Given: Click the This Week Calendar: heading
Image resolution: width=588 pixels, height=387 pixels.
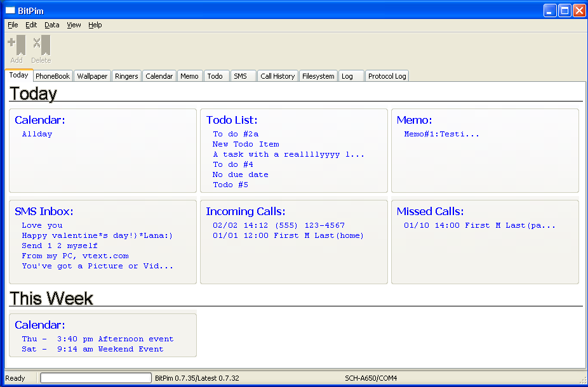Looking at the screenshot, I should (40, 325).
